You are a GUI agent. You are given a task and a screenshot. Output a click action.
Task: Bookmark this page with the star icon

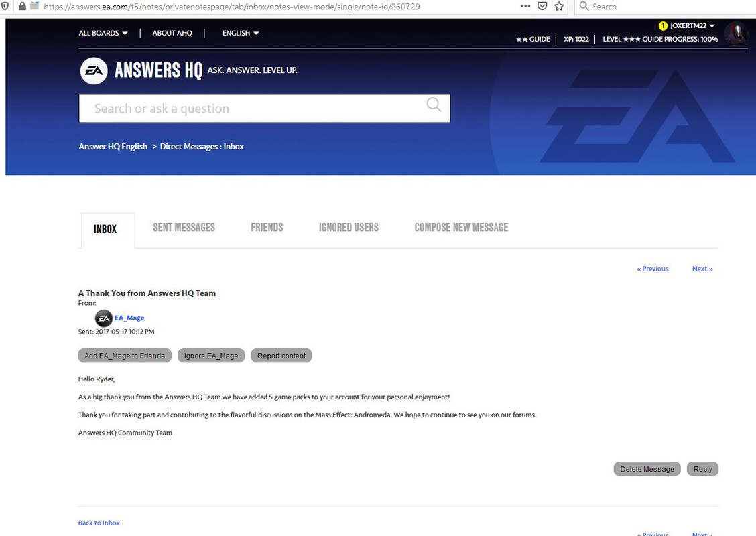[559, 6]
